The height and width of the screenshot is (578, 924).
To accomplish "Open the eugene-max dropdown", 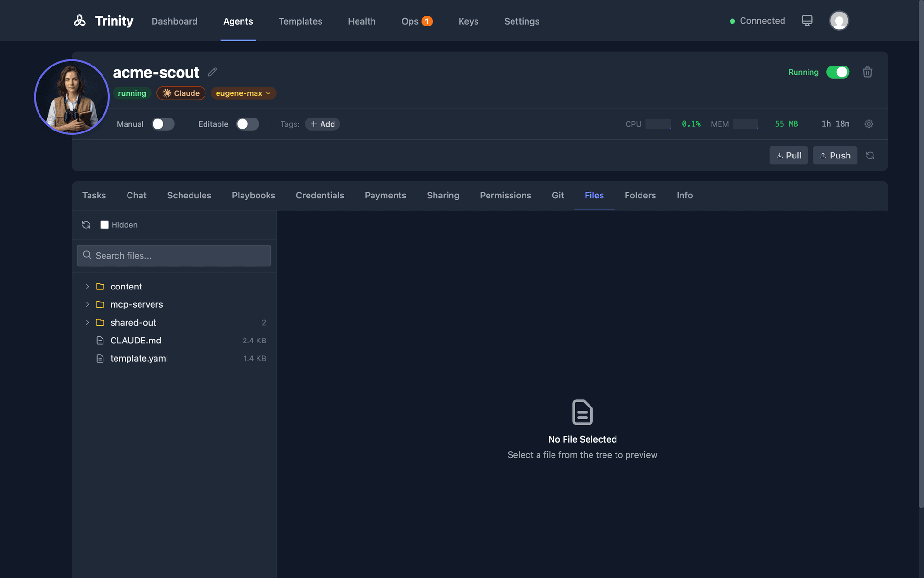I will [243, 93].
